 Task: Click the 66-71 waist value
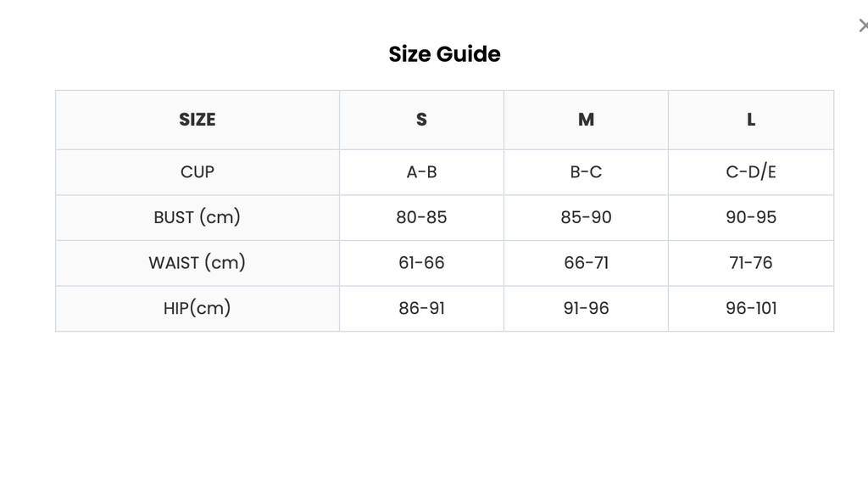tap(586, 263)
